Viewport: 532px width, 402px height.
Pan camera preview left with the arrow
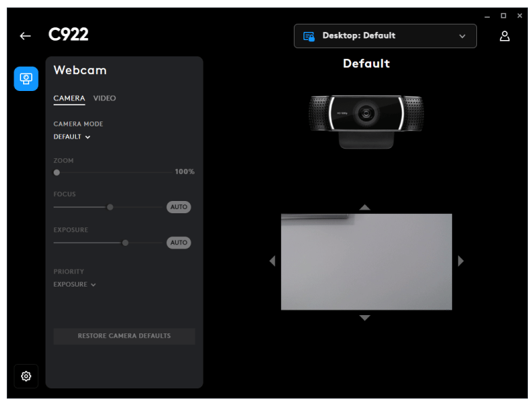(272, 261)
